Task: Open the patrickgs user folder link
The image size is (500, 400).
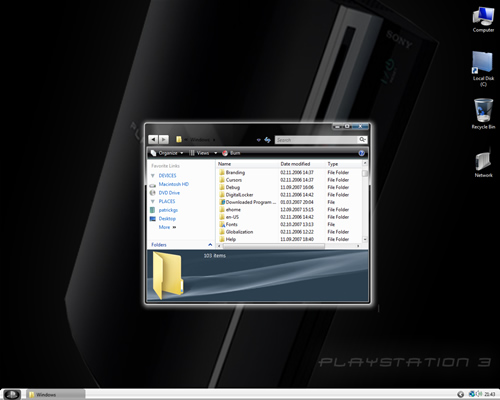Action: coord(168,210)
